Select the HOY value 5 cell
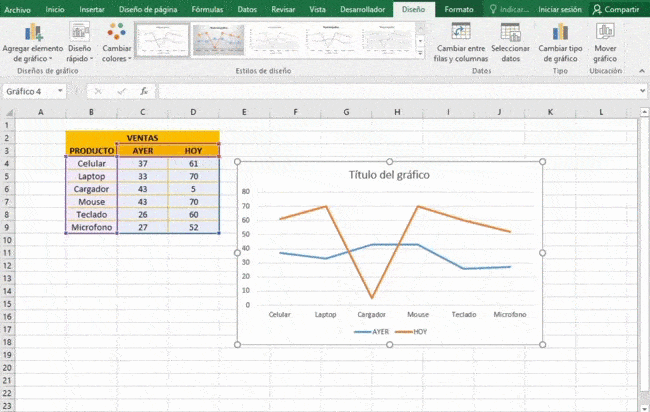This screenshot has width=650, height=412. 194,189
